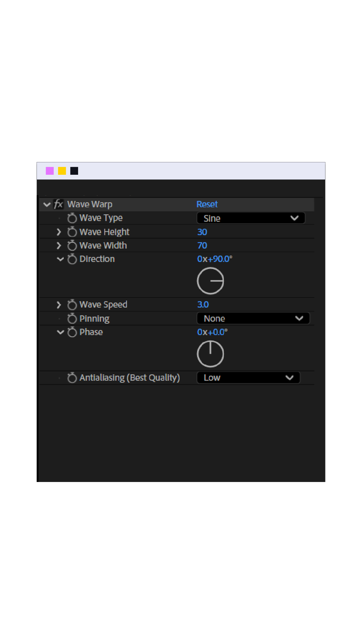
Task: Click the Antialiasing stopwatch icon
Action: (72, 378)
